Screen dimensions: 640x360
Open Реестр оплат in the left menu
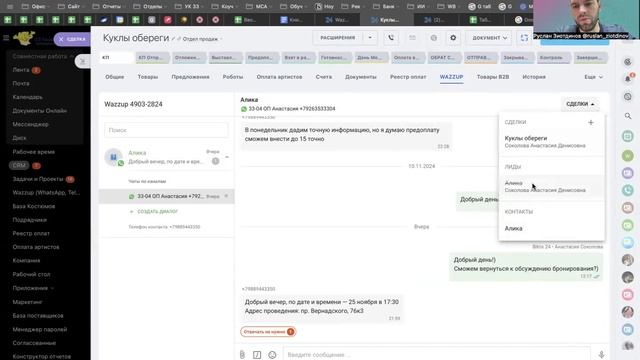tap(31, 233)
